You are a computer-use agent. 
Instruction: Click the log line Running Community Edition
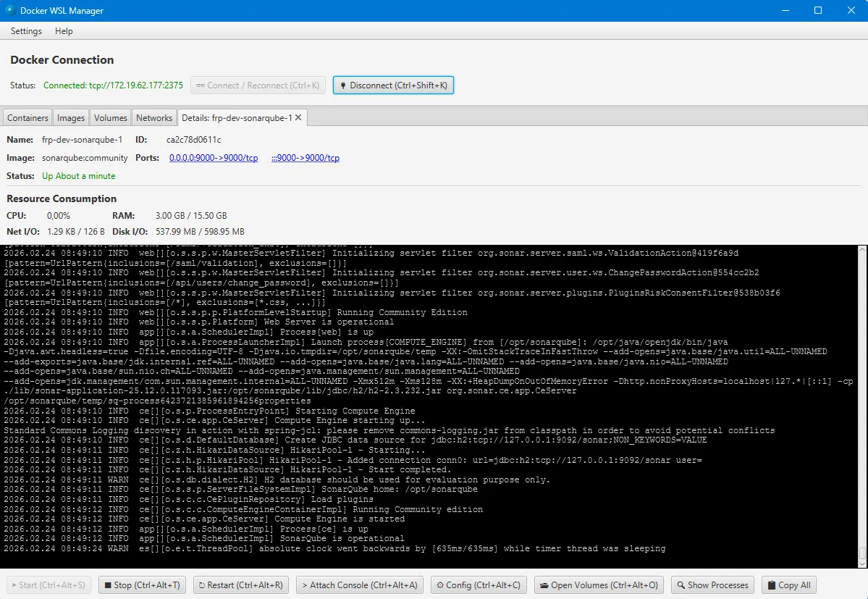click(236, 312)
